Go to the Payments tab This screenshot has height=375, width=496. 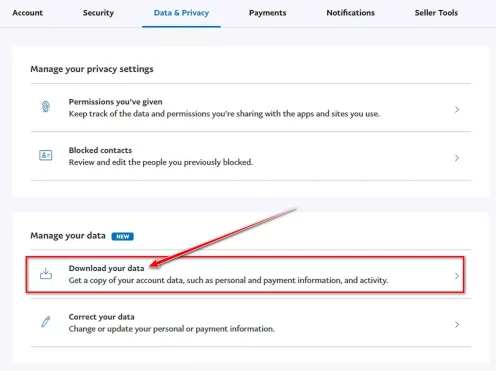point(268,13)
